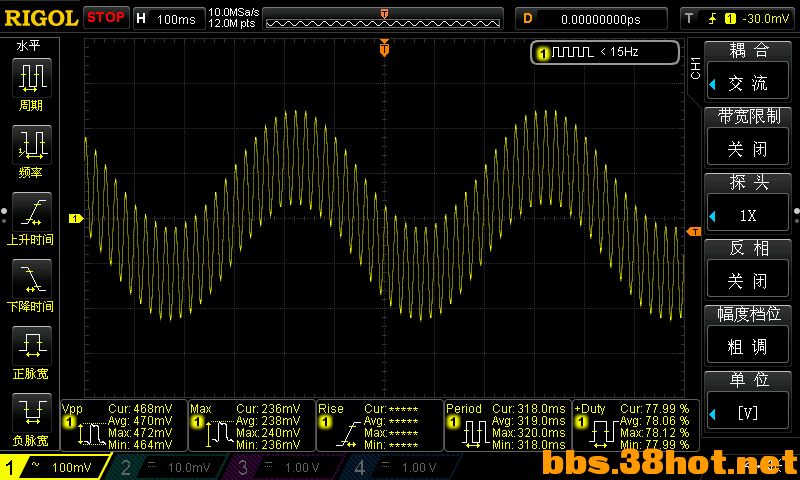Click the Vpp waveform icon
Image resolution: width=800 pixels, height=480 pixels.
pyautogui.click(x=91, y=434)
